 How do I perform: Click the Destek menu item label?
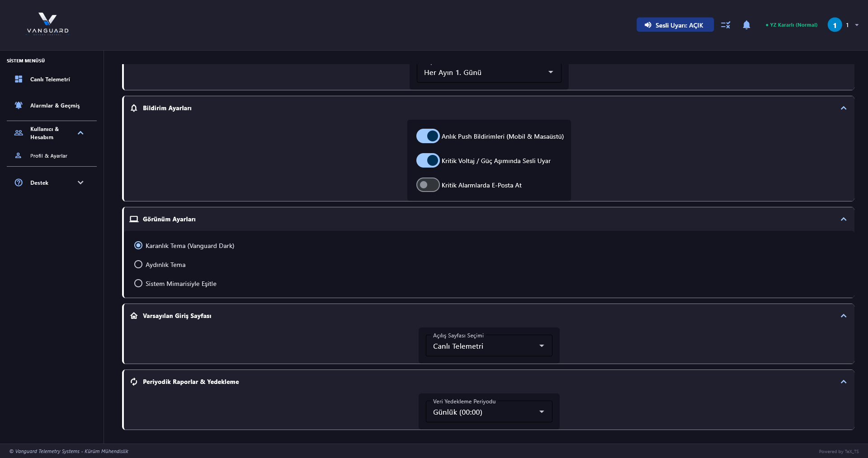(x=39, y=183)
